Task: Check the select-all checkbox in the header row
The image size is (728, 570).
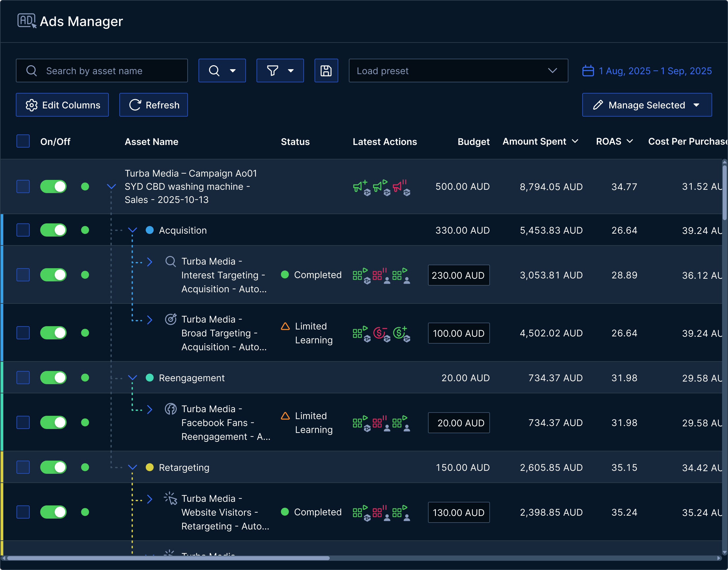Action: pos(23,141)
